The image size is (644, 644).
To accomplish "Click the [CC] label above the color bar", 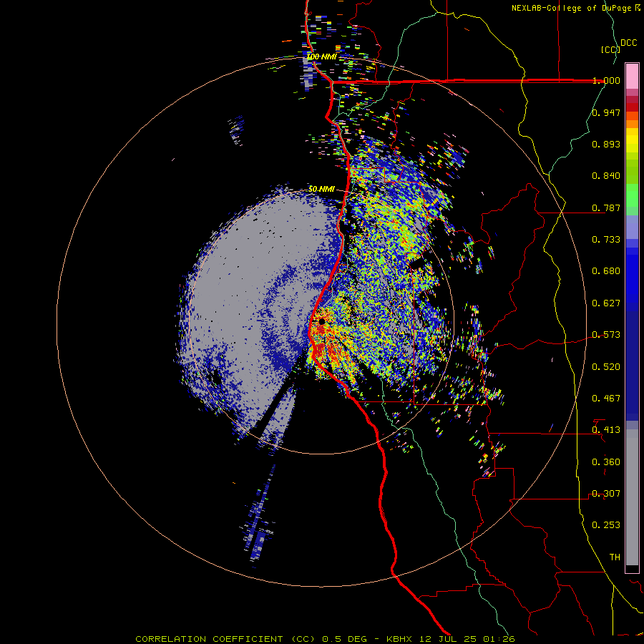I will pos(610,49).
